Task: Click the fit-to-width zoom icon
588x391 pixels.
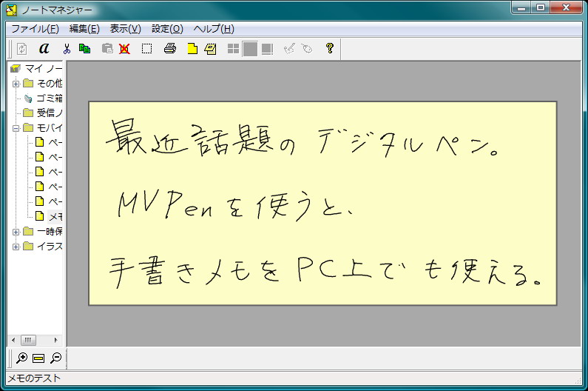Action: 38,358
